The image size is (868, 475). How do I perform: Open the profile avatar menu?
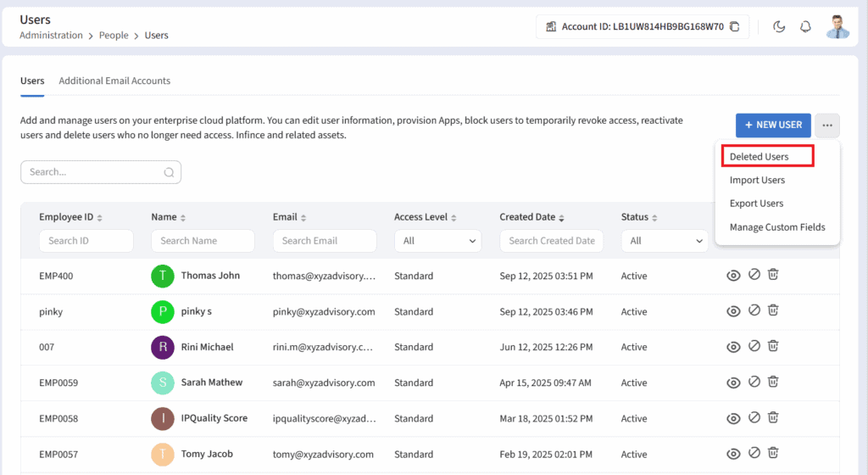(837, 26)
